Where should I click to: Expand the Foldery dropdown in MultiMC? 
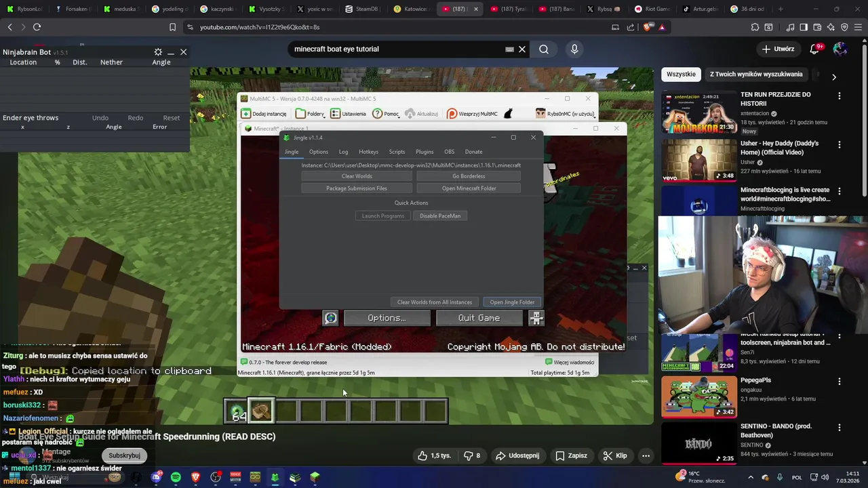pyautogui.click(x=311, y=113)
